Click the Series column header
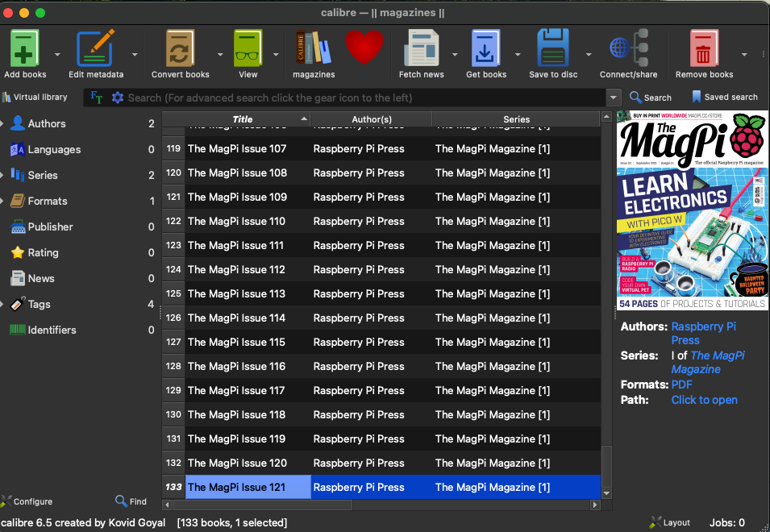Screen dimensions: 770x532 516,119
